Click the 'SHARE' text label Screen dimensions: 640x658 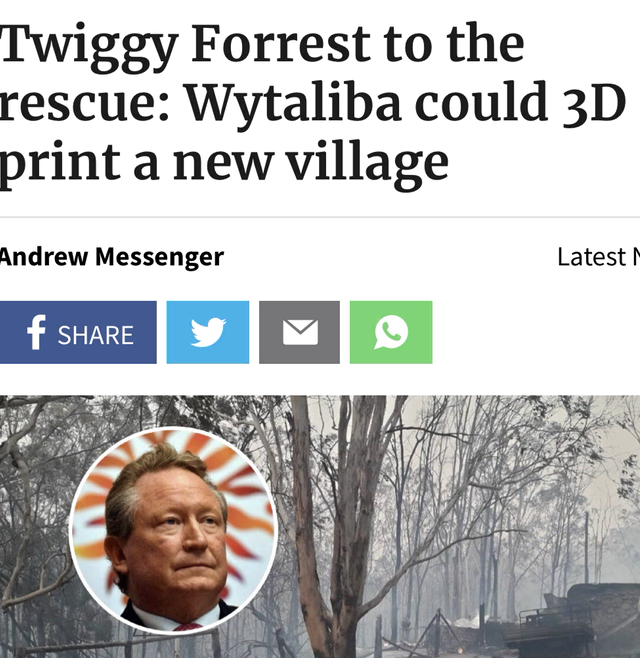(96, 335)
